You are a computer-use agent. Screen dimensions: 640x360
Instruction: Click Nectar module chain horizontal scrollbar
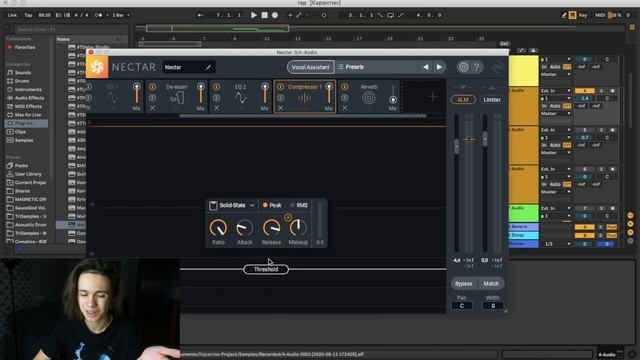tap(302, 116)
